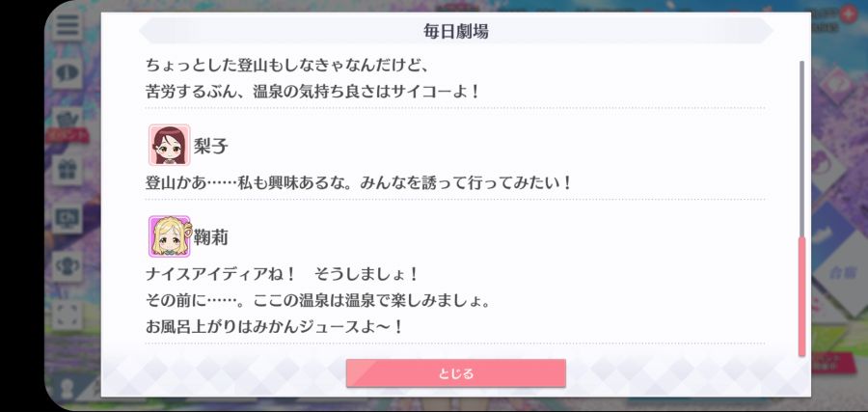Click the 毎日劇場 dialog title bar
The height and width of the screenshot is (412, 868).
pyautogui.click(x=455, y=31)
